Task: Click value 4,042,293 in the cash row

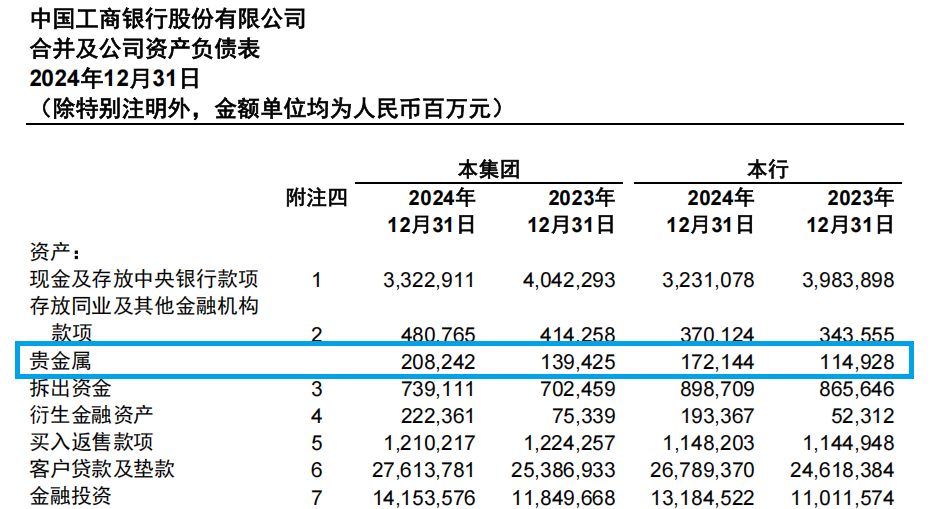Action: (569, 280)
